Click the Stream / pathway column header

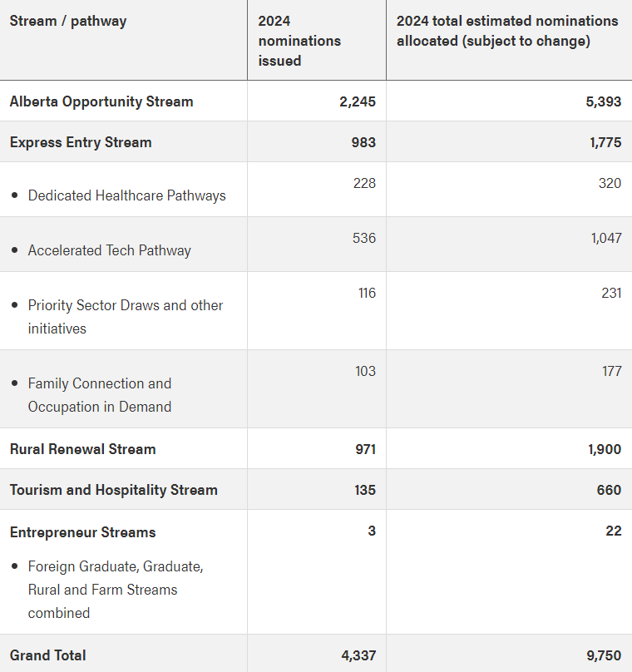[68, 21]
